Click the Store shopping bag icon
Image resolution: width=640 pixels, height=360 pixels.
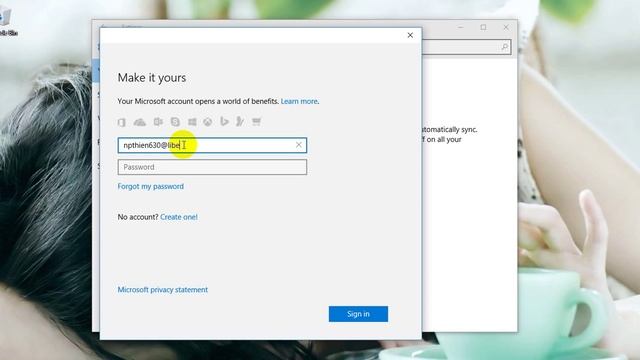coord(256,122)
